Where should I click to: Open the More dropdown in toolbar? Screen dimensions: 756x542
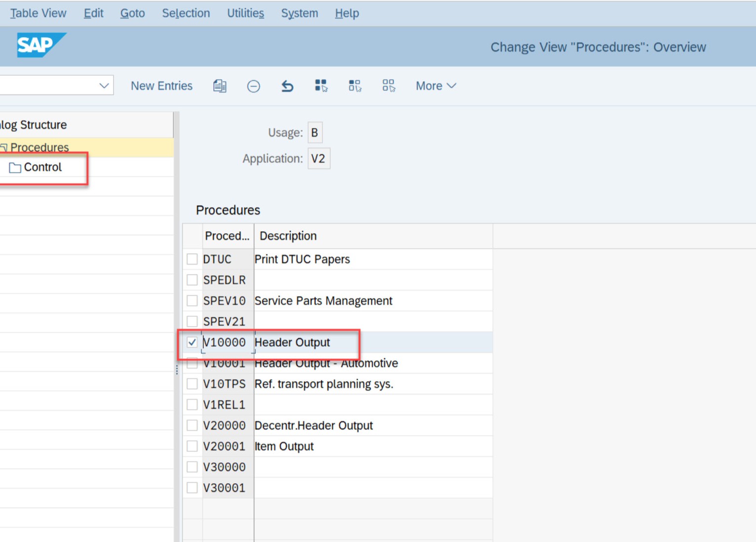point(436,86)
